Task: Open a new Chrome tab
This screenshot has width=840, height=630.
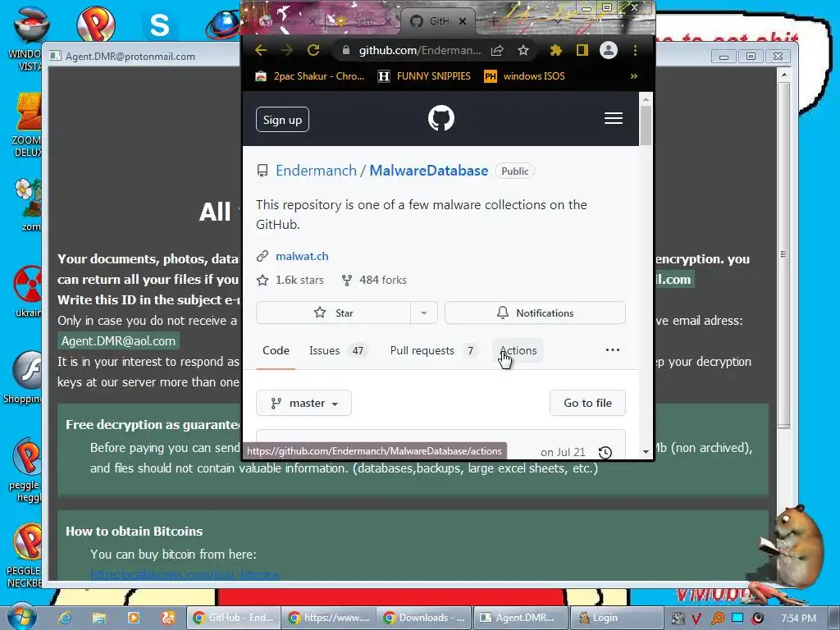Action: (x=493, y=21)
